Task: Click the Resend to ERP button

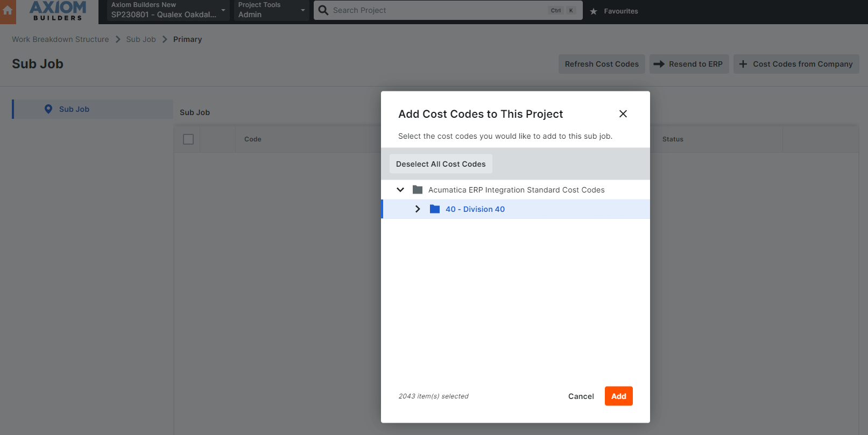Action: [x=689, y=64]
